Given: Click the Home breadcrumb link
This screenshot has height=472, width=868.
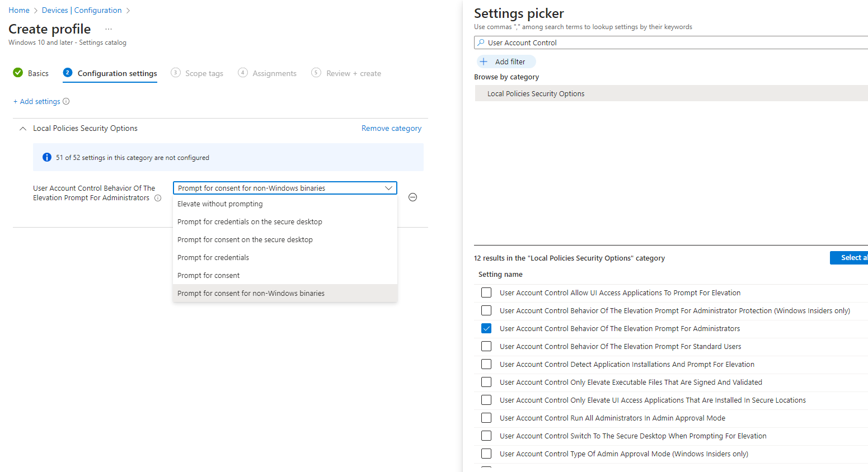Looking at the screenshot, I should click(18, 10).
